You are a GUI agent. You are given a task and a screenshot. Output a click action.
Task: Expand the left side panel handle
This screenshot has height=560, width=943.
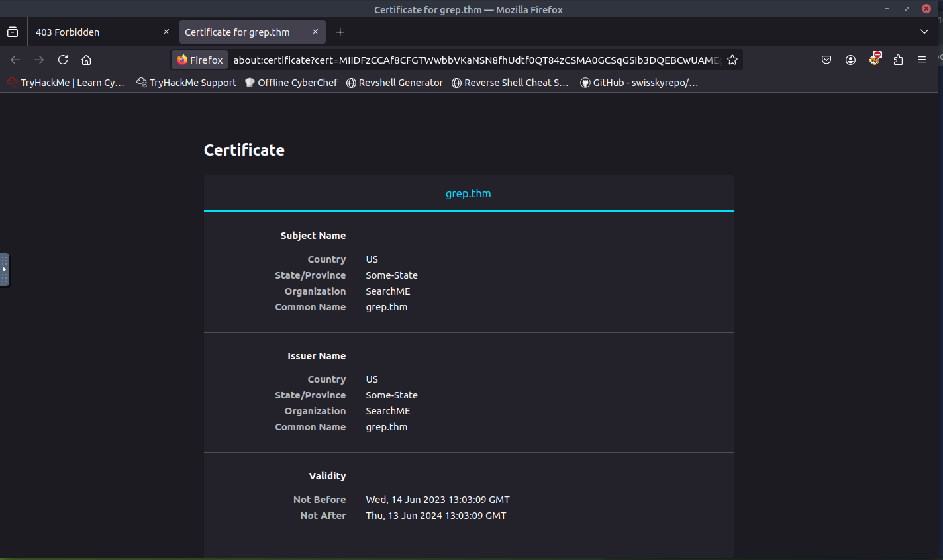(5, 269)
